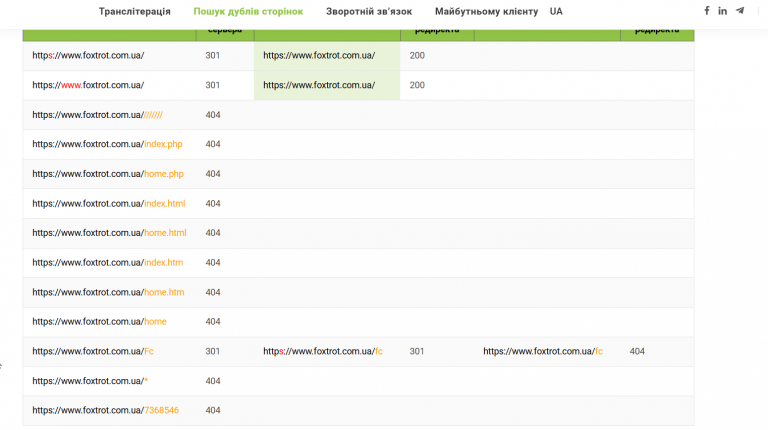The height and width of the screenshot is (430, 768).
Task: Open the Facebook social icon
Action: click(707, 10)
